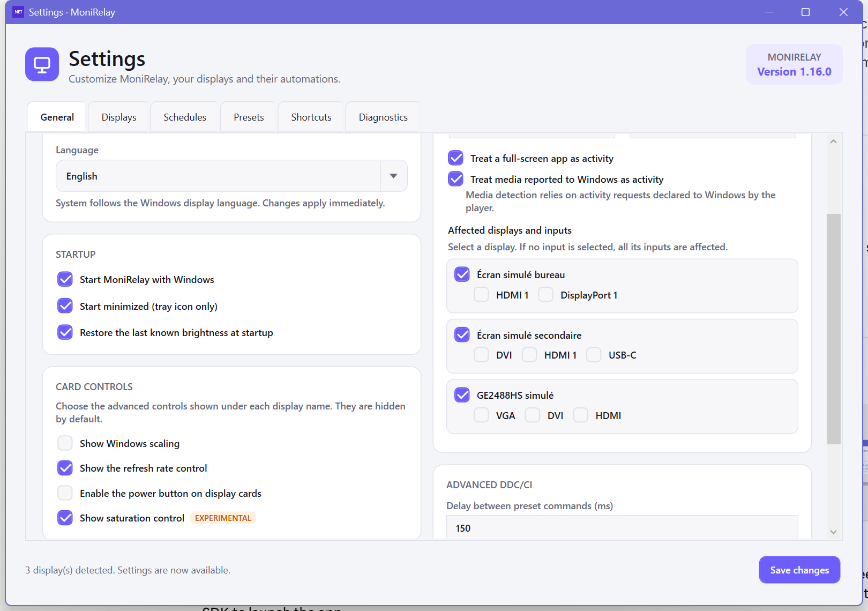Click the "3 display(s) detected" status text
The width and height of the screenshot is (868, 611).
128,570
